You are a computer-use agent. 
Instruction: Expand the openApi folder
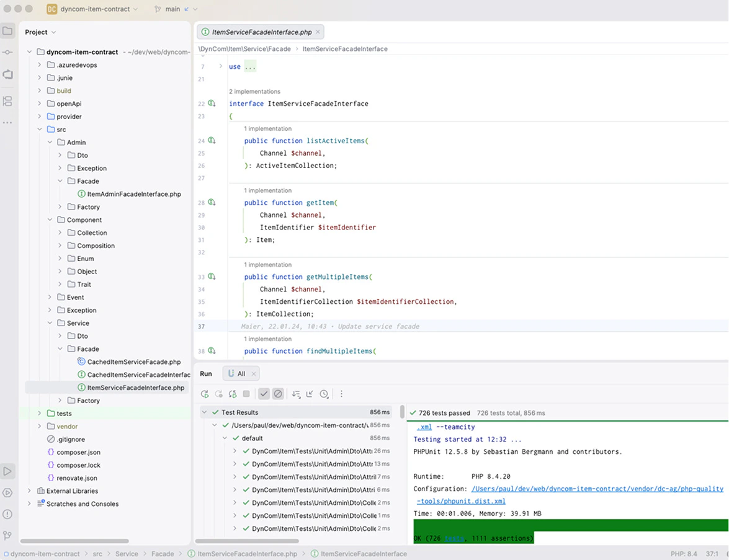(x=40, y=104)
